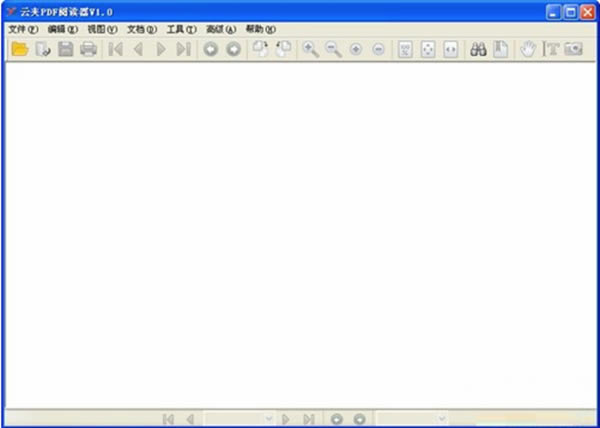Viewport: 600px width, 428px height.
Task: Open the 编辑 menu
Action: (63, 29)
